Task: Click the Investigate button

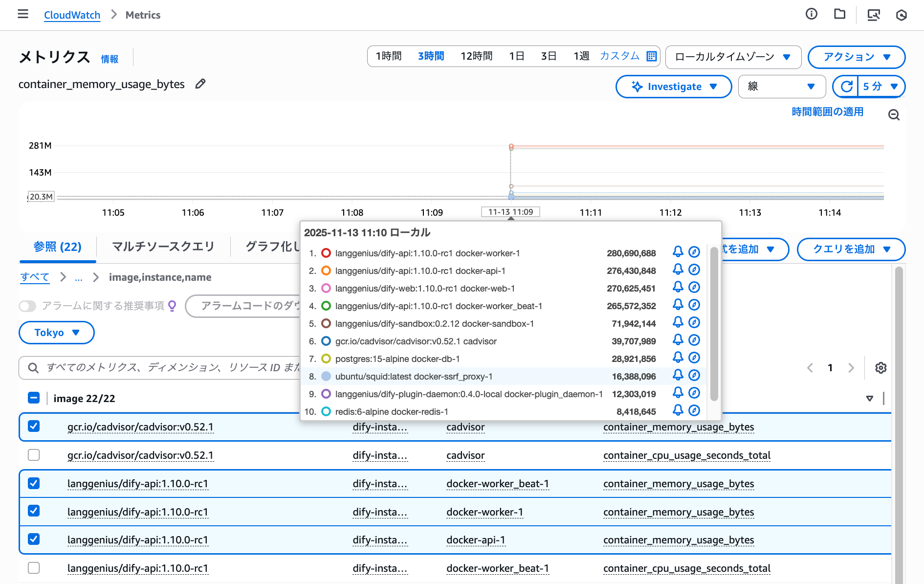Action: [673, 87]
